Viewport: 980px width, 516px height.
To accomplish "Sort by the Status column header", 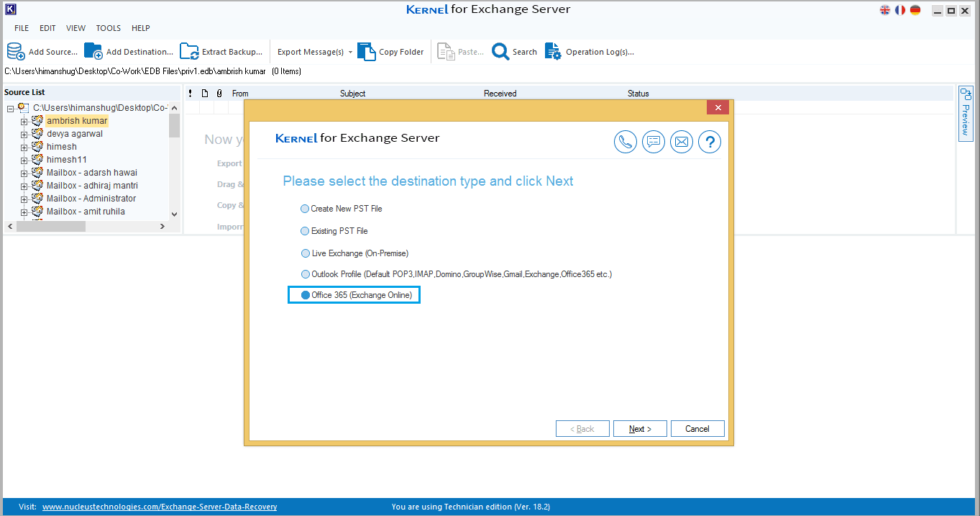I will click(638, 94).
